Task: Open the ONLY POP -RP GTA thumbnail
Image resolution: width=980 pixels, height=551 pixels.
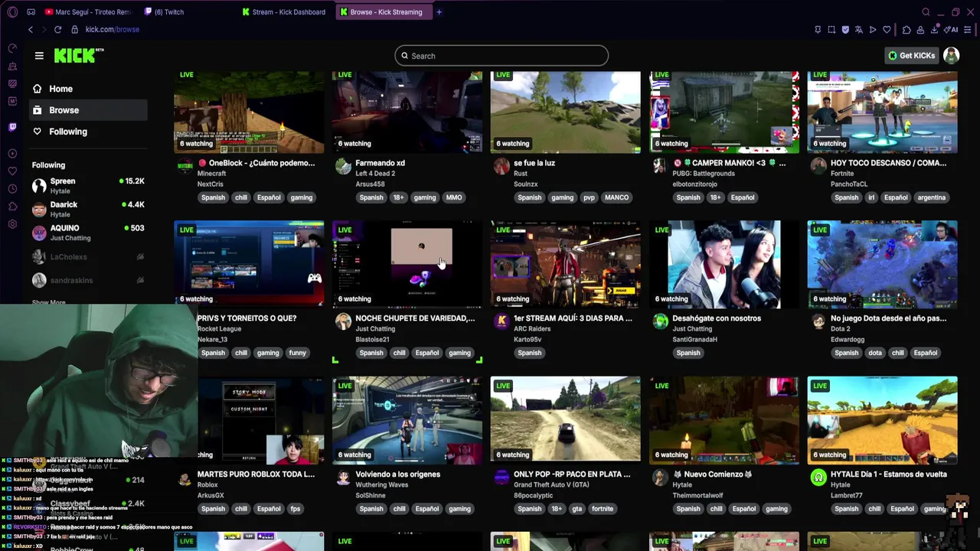Action: click(566, 420)
